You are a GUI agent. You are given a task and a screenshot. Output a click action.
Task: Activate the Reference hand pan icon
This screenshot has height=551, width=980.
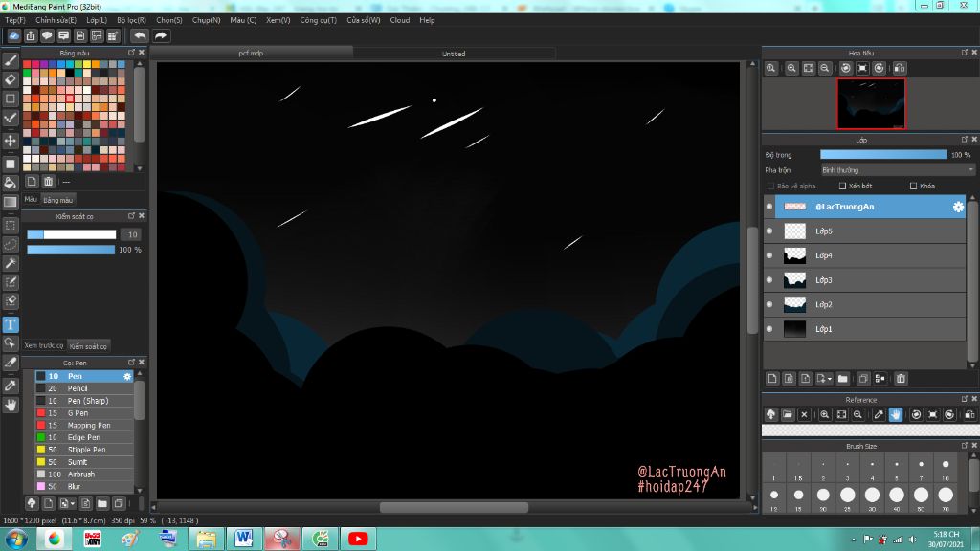[x=896, y=414]
